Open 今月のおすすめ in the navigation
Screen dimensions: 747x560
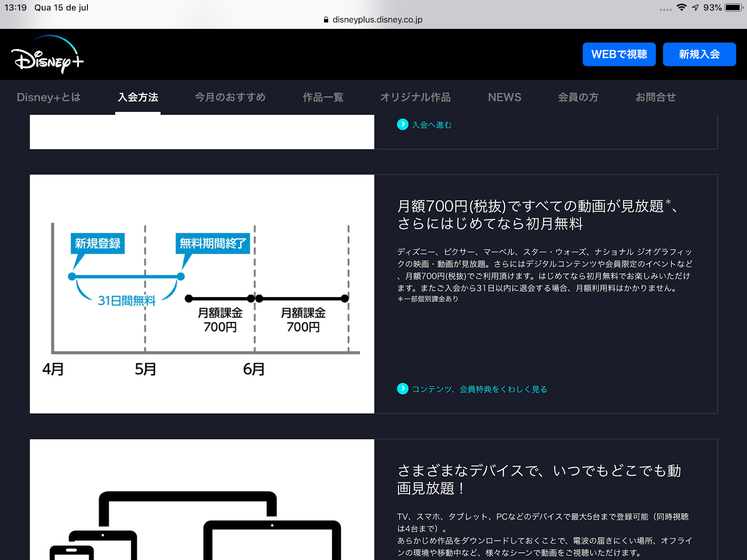tap(230, 97)
